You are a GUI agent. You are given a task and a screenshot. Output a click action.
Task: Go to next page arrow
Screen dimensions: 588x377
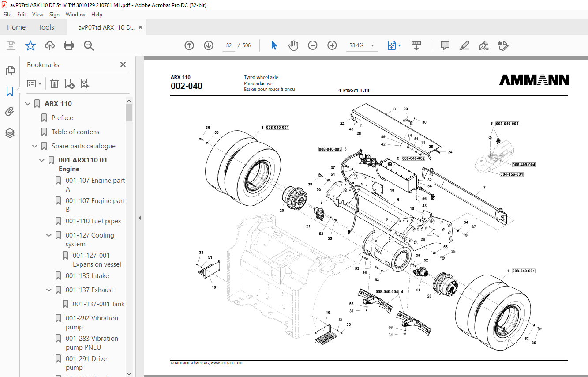click(x=209, y=45)
